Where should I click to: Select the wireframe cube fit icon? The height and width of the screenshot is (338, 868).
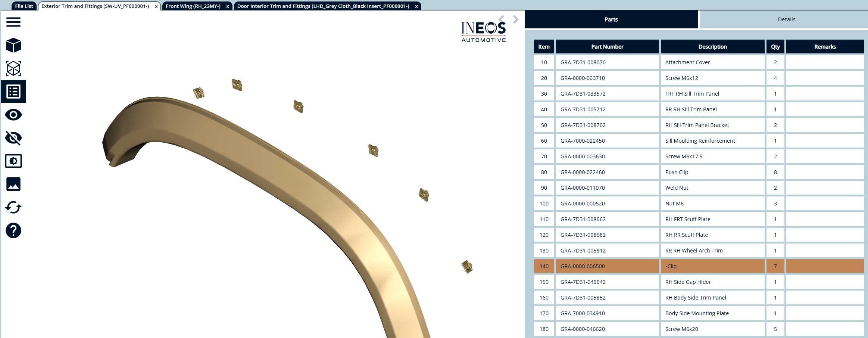(x=13, y=68)
